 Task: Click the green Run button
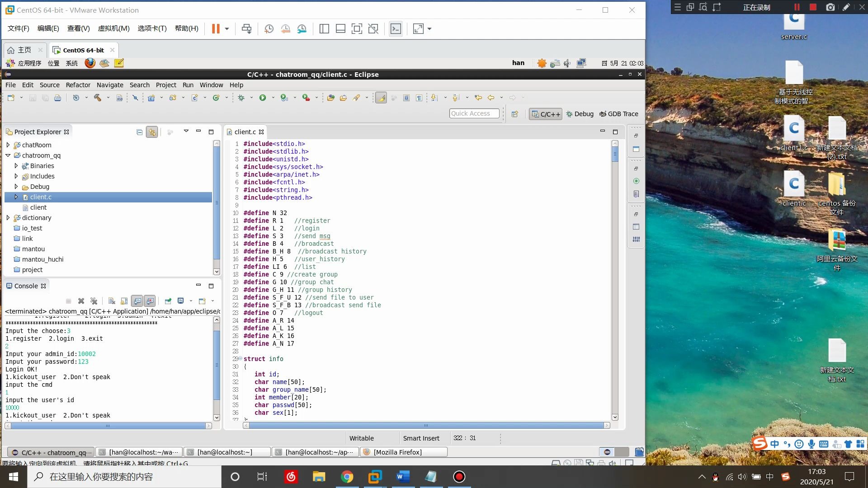pyautogui.click(x=263, y=98)
